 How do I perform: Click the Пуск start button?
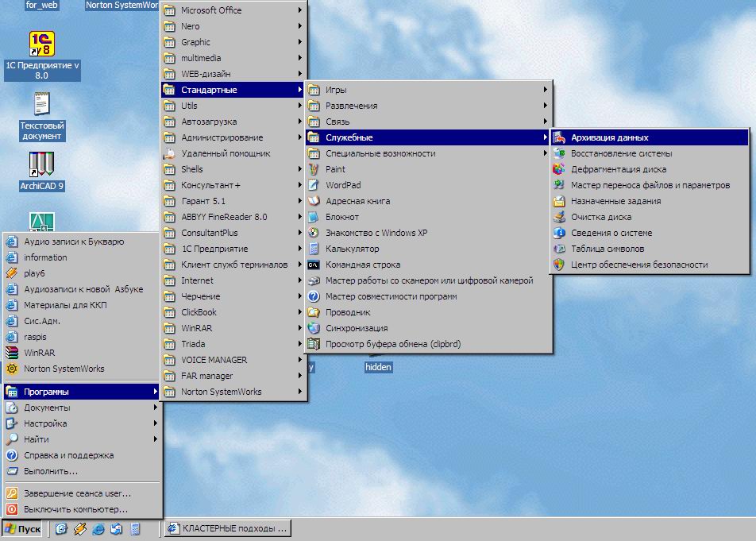pyautogui.click(x=22, y=529)
